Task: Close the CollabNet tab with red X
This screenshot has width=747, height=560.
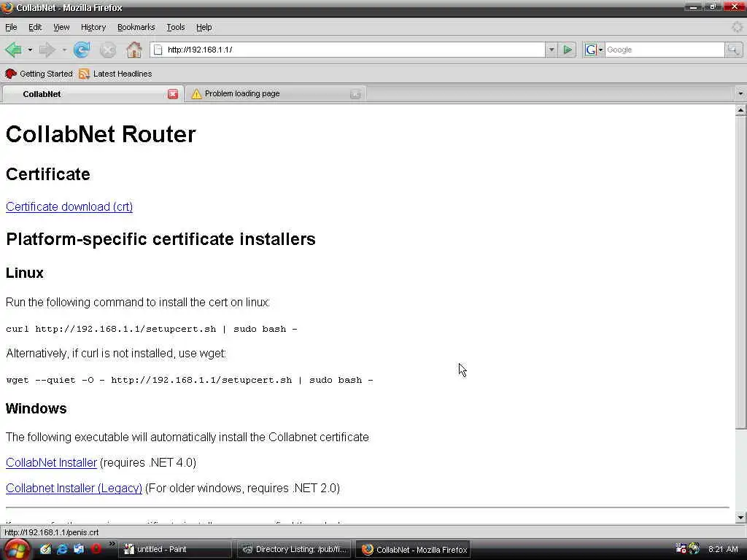Action: [x=173, y=94]
